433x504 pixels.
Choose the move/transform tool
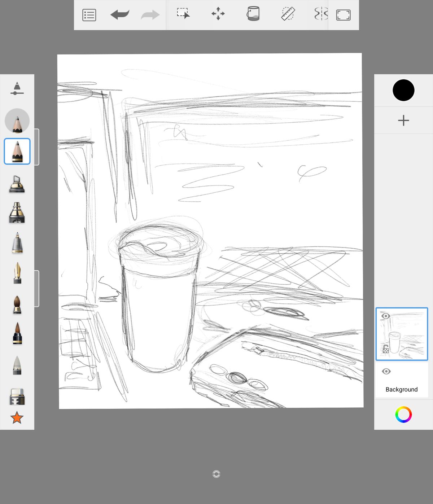click(218, 14)
